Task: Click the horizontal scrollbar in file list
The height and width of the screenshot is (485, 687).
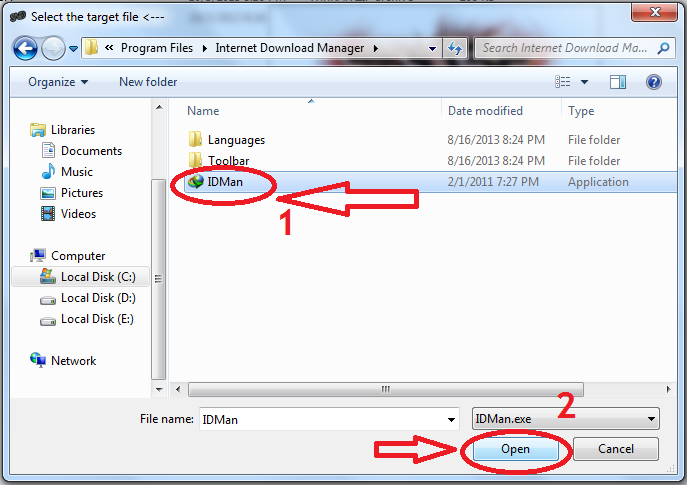Action: coord(386,389)
